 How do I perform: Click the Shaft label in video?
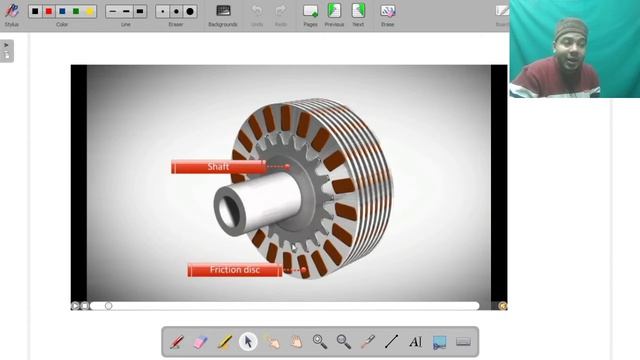click(218, 167)
